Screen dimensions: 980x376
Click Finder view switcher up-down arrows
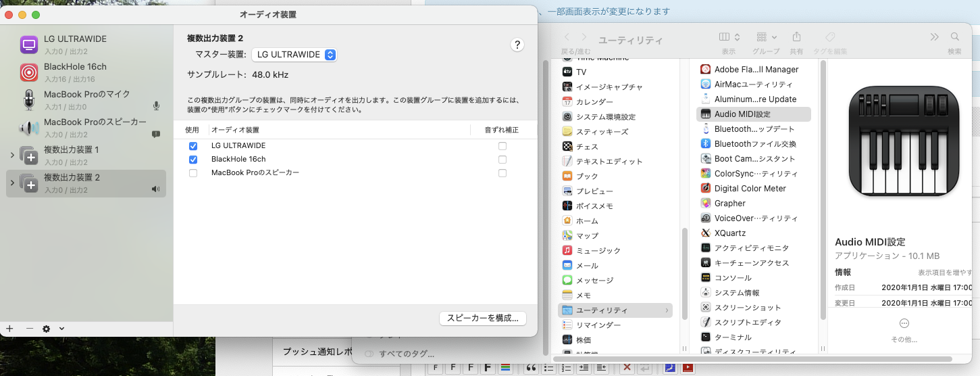tap(738, 37)
